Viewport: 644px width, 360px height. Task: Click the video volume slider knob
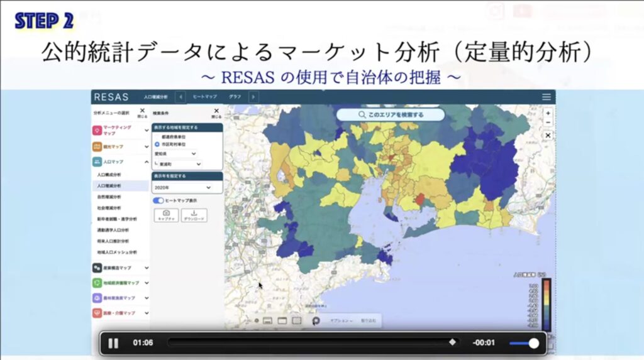533,343
